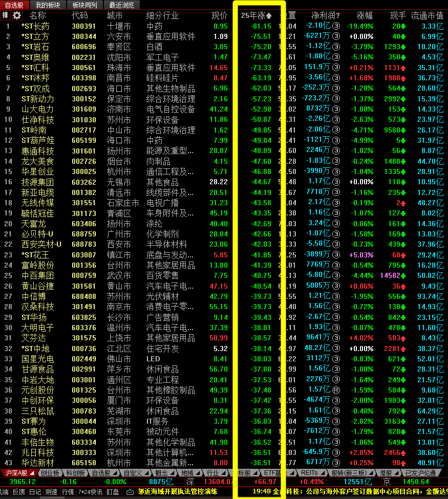
Task: Click the ③ report icon in *ST中地 row
Action: tap(336, 349)
